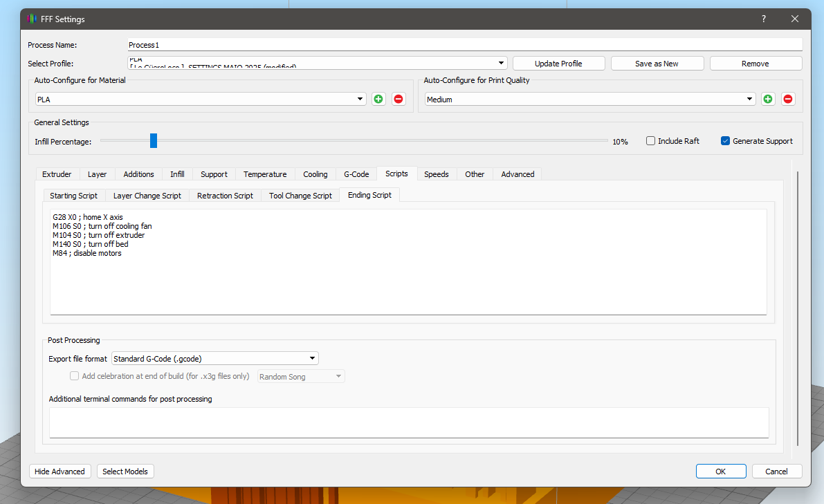The image size is (824, 504).
Task: Expand the Medium print quality dropdown
Action: (590, 100)
